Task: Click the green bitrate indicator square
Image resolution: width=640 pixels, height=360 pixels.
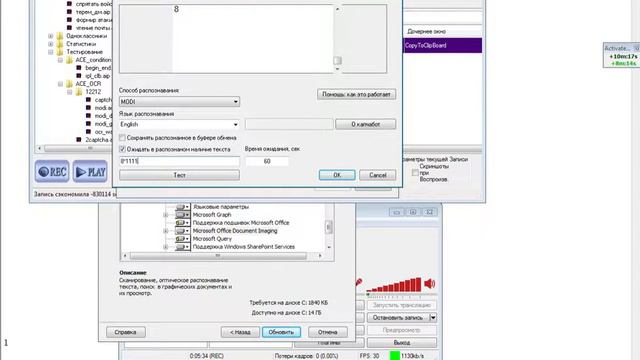Action: point(395,356)
